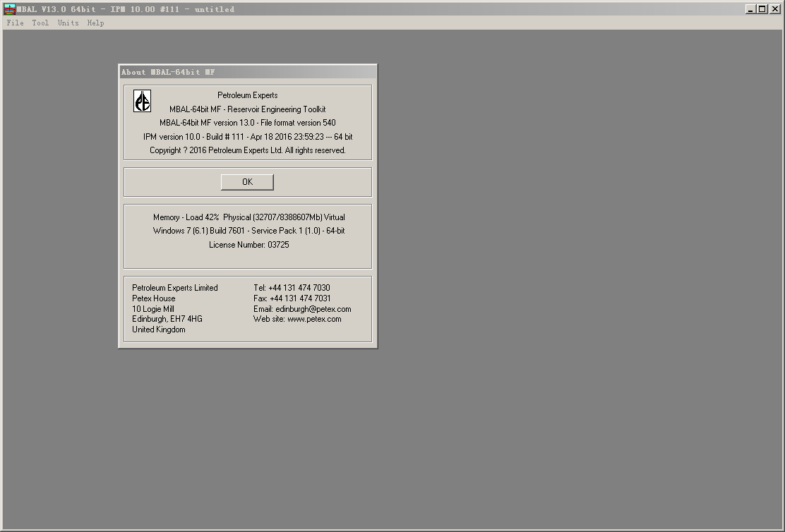Image resolution: width=785 pixels, height=532 pixels.
Task: Click OK in the About dialog
Action: point(247,181)
